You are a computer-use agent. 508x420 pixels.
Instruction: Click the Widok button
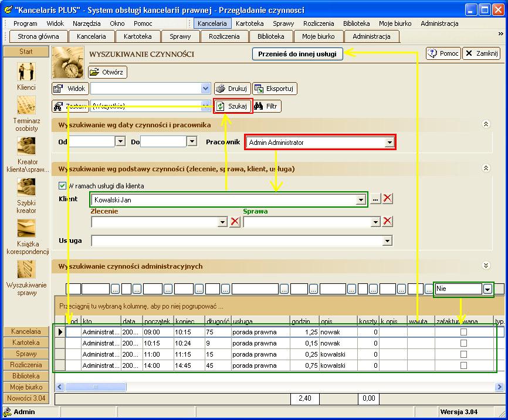[x=70, y=89]
